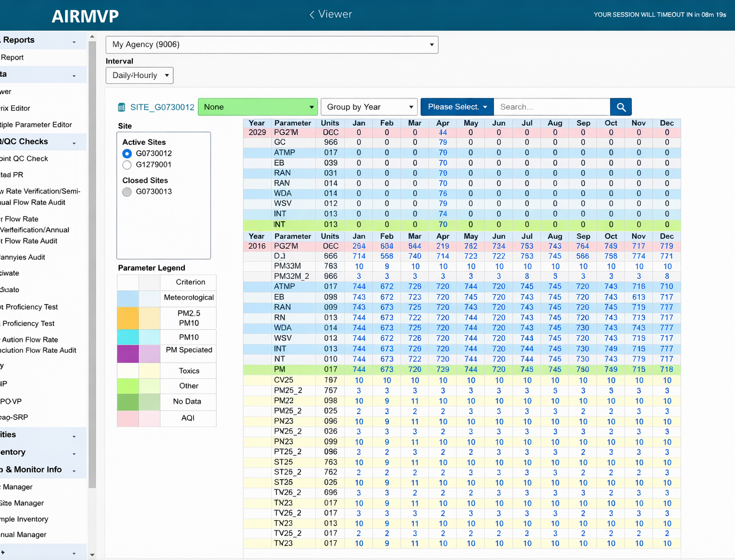This screenshot has height=560, width=735.
Task: Open the Please Select dropdown
Action: (457, 107)
